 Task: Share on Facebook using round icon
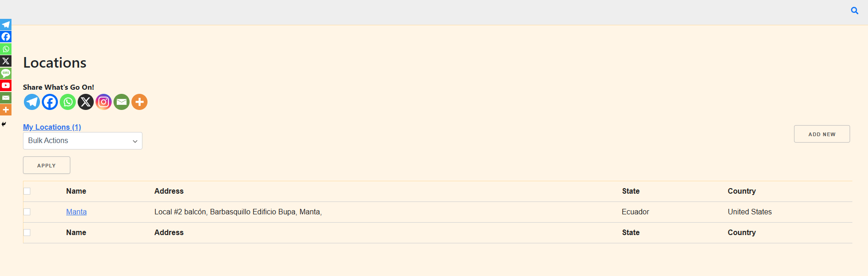tap(50, 102)
